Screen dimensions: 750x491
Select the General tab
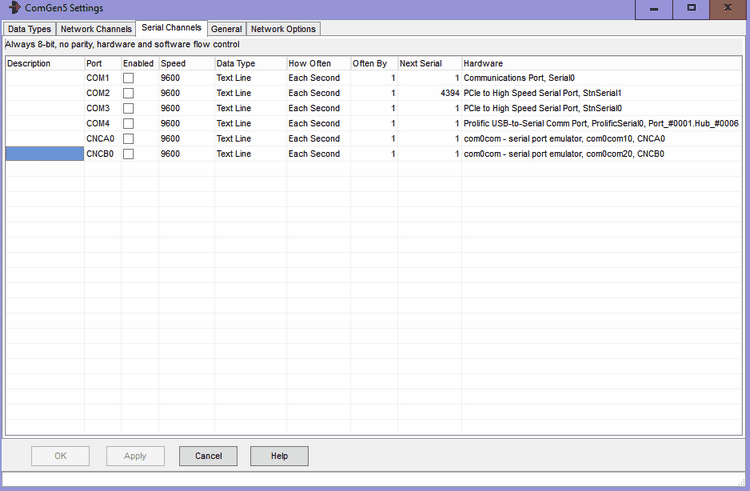click(x=226, y=29)
